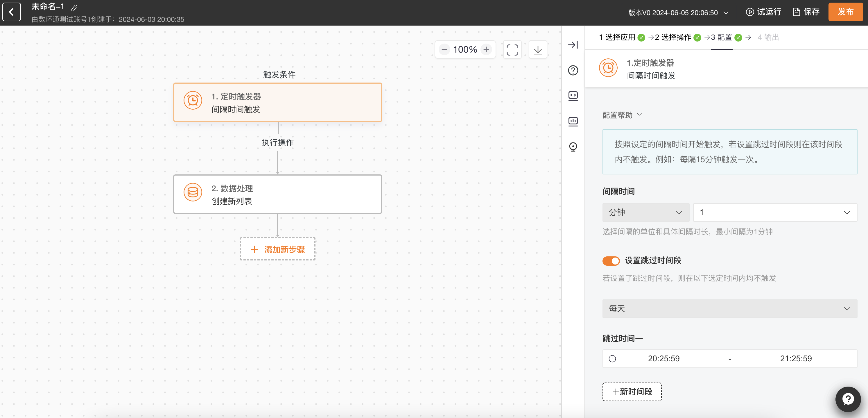Click +新时间段 to add time period
Viewport: 868px width, 418px height.
click(x=632, y=392)
